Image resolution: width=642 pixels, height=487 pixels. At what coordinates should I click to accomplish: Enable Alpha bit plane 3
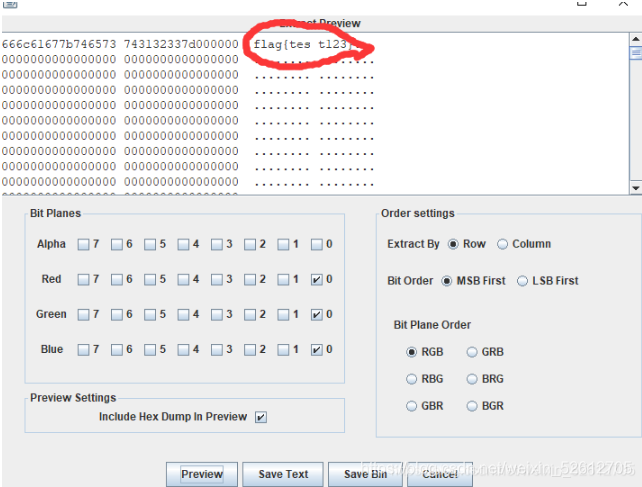[x=217, y=245]
